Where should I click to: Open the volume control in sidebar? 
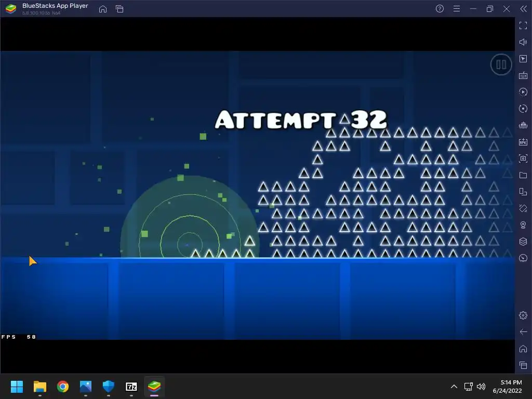pyautogui.click(x=523, y=42)
